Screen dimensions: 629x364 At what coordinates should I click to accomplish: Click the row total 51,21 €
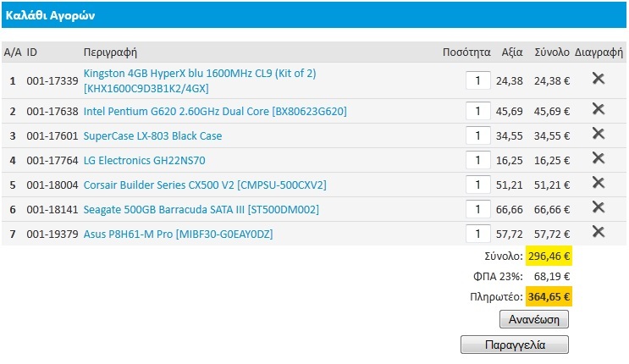click(552, 185)
